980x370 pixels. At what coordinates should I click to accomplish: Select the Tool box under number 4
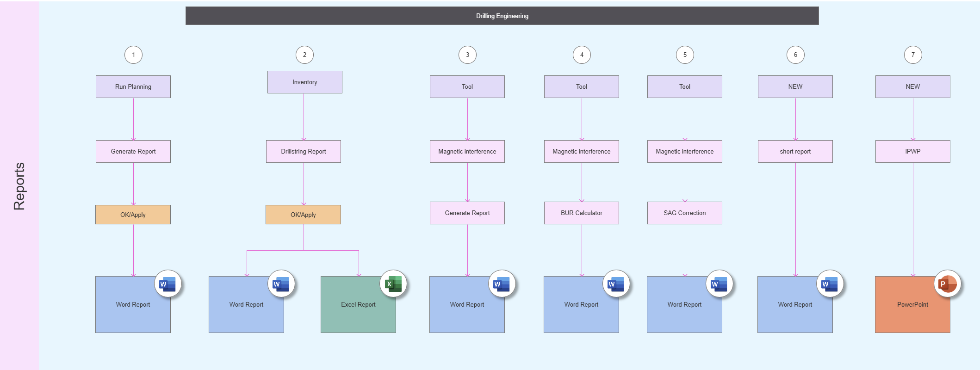(582, 86)
